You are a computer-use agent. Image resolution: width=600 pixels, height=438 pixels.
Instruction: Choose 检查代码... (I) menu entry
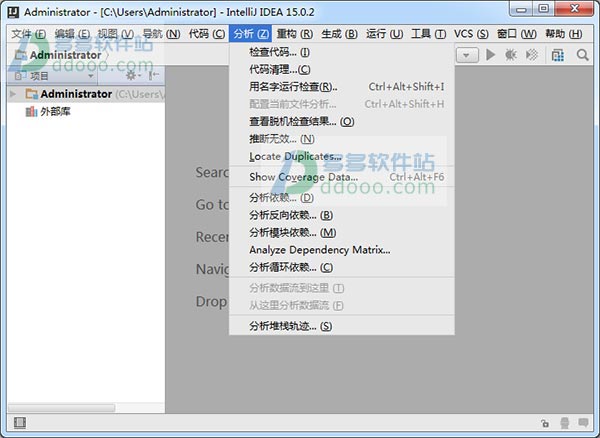tap(342, 52)
